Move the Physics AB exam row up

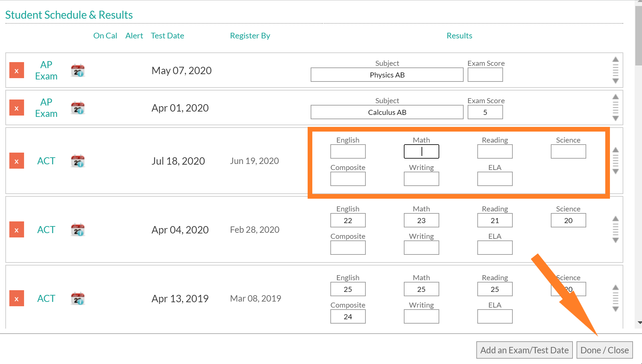(616, 59)
